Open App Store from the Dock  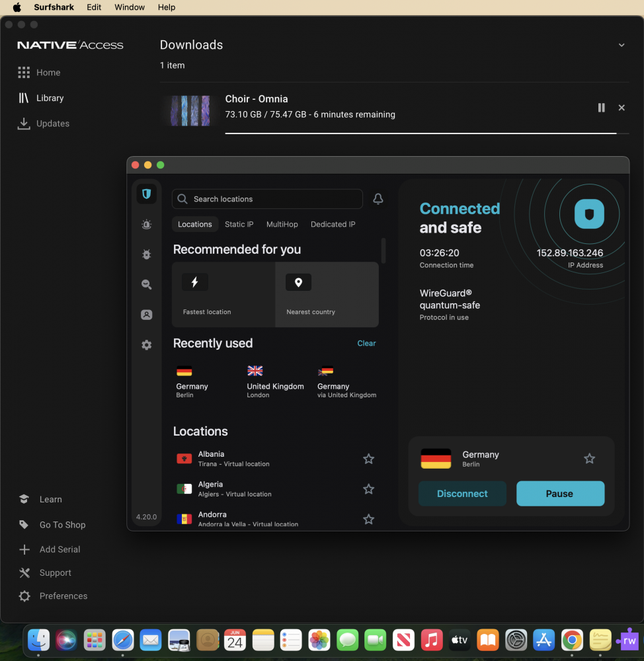click(x=543, y=640)
